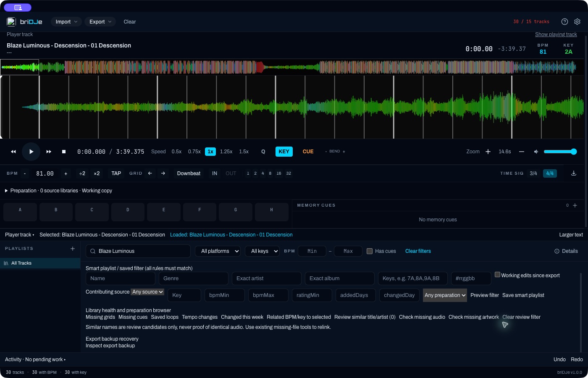Click Save smart playlist

pyautogui.click(x=523, y=295)
